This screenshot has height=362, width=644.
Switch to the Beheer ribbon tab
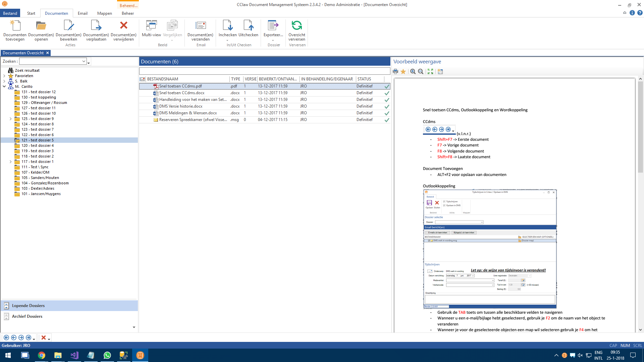(x=128, y=13)
